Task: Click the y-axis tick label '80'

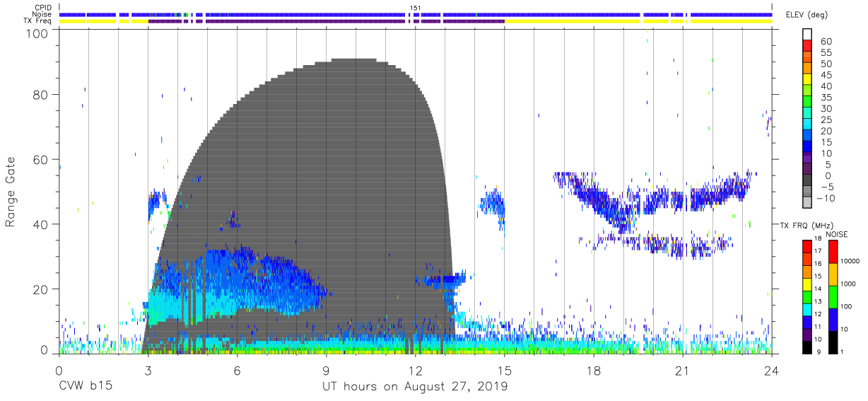Action: coord(42,95)
